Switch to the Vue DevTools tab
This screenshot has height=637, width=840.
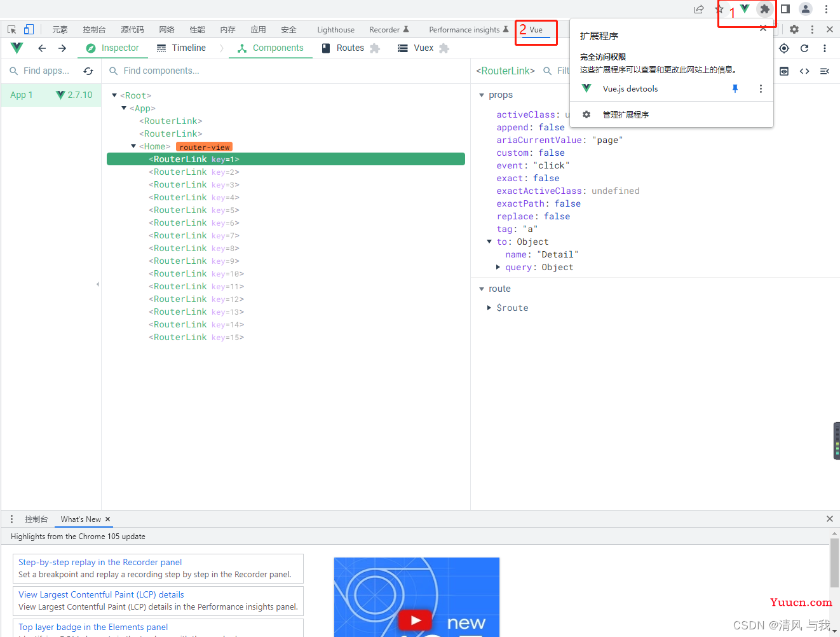pos(536,30)
